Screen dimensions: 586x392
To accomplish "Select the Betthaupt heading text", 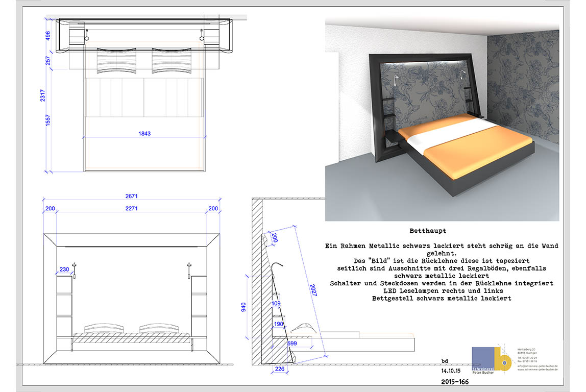I will [428, 231].
